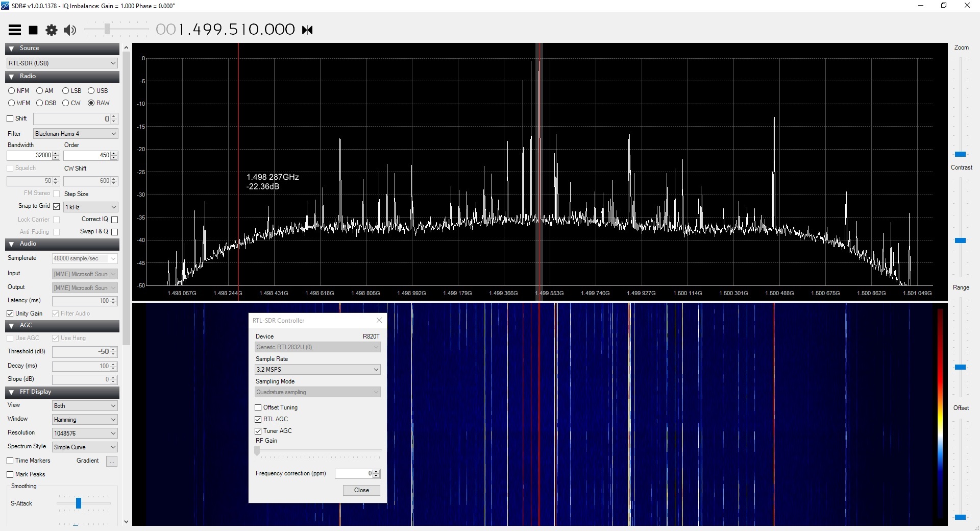Screen dimensions: 980x531
Task: Close the RTL-SDR Controller dialog with X
Action: [379, 320]
